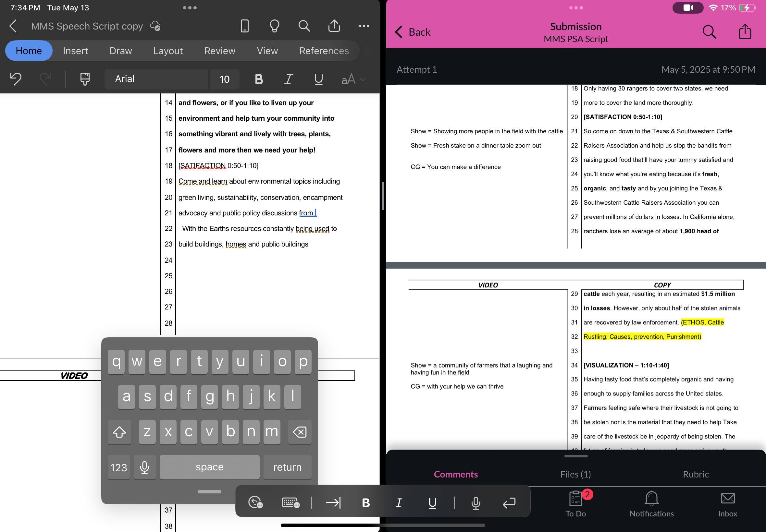Click the undo arrow

[16, 79]
